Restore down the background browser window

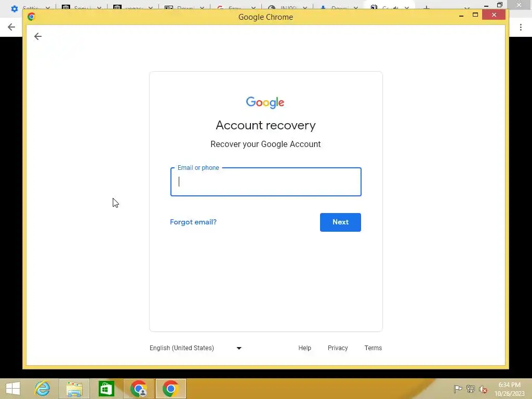499,5
